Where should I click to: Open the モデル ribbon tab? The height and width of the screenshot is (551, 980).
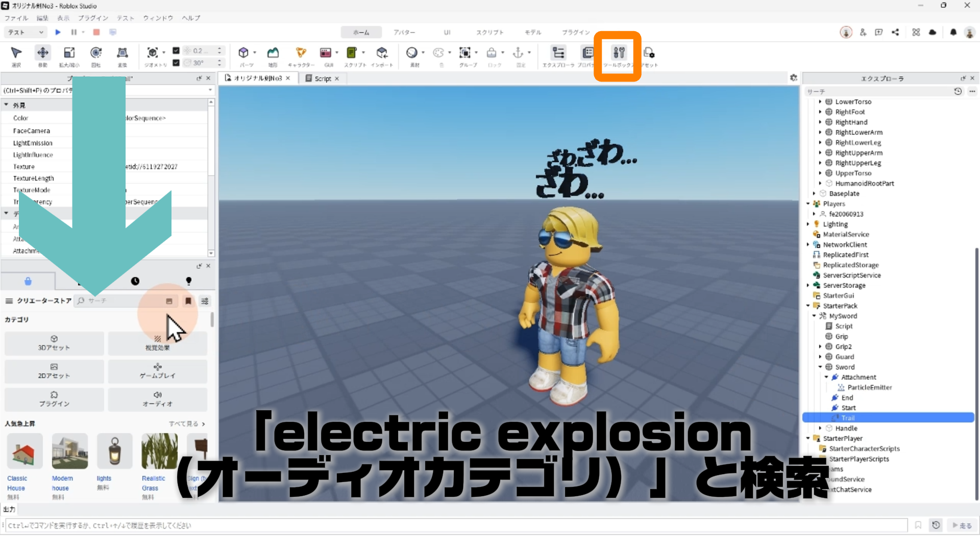pos(533,32)
